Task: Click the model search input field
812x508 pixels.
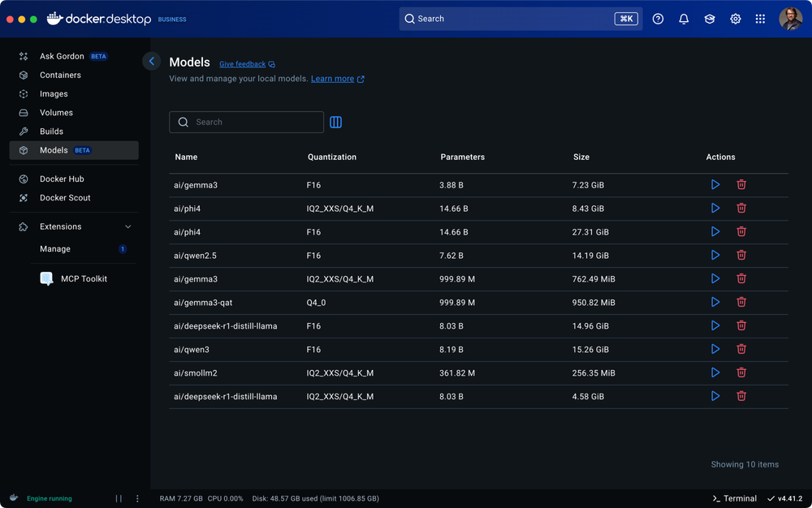Action: click(246, 122)
